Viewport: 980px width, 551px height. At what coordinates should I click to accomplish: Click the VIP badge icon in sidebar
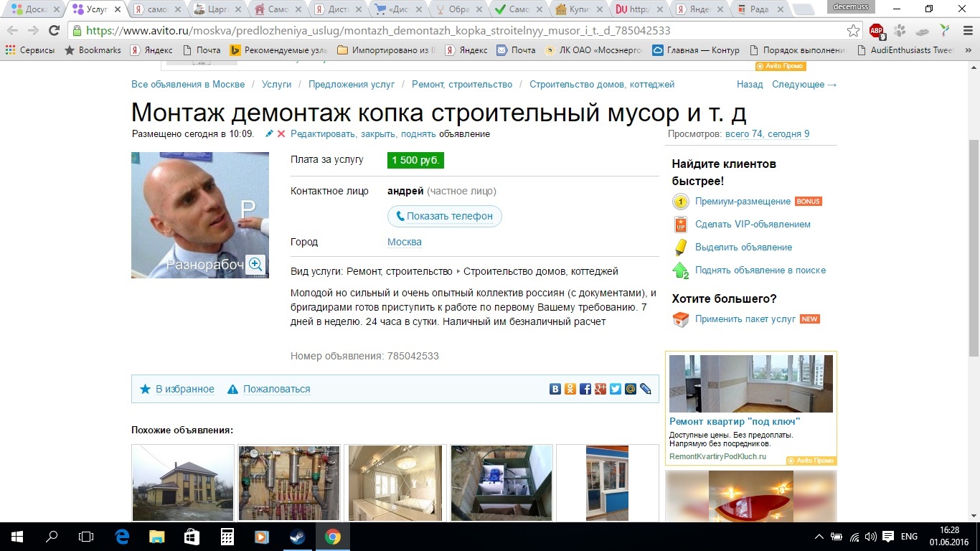tap(680, 225)
